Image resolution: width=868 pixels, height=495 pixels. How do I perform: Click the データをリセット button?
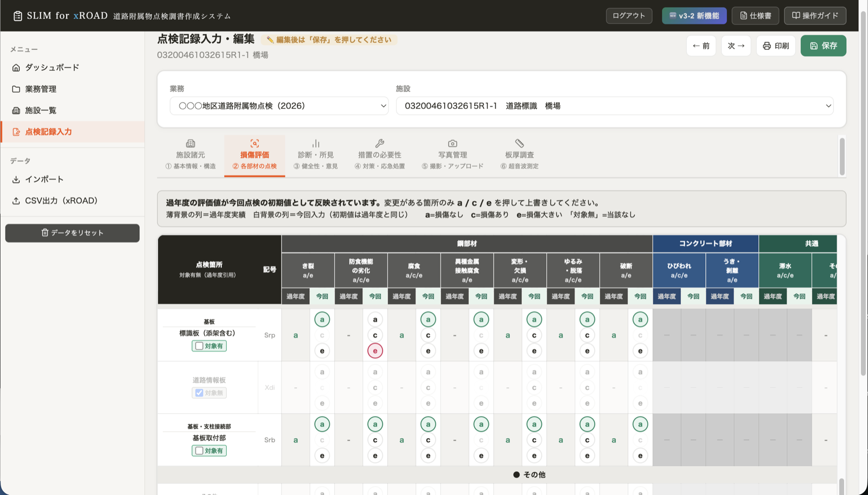(72, 233)
